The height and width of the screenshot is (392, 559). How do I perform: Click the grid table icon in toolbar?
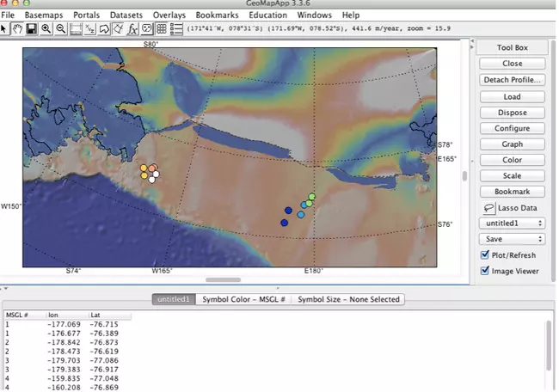[162, 29]
